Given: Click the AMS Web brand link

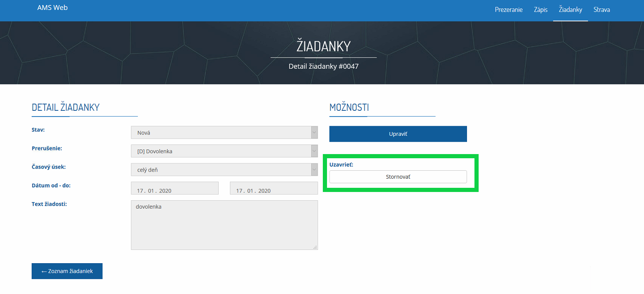Looking at the screenshot, I should click(52, 7).
